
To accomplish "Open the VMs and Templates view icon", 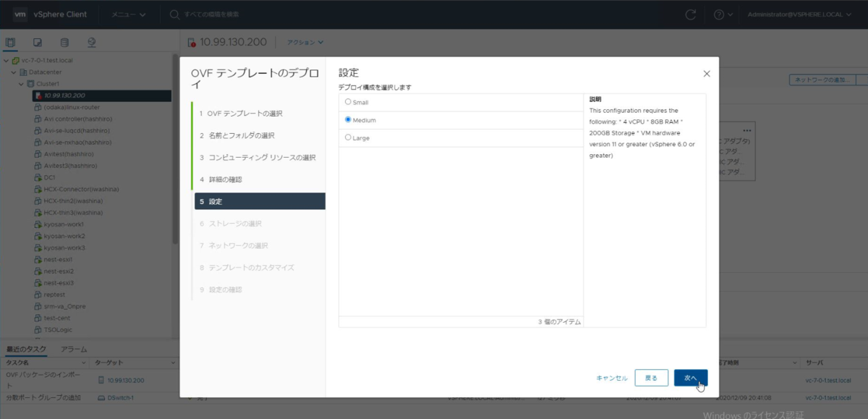I will coord(38,42).
